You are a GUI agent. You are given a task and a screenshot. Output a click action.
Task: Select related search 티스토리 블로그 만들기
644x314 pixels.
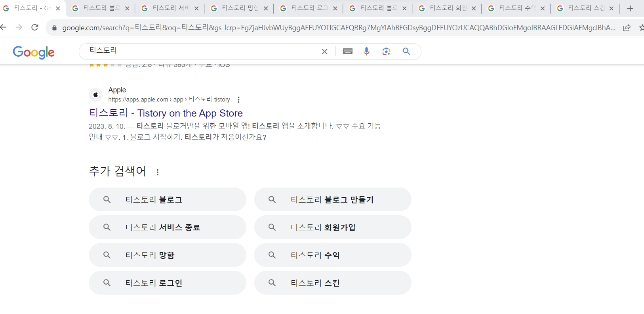pos(333,199)
